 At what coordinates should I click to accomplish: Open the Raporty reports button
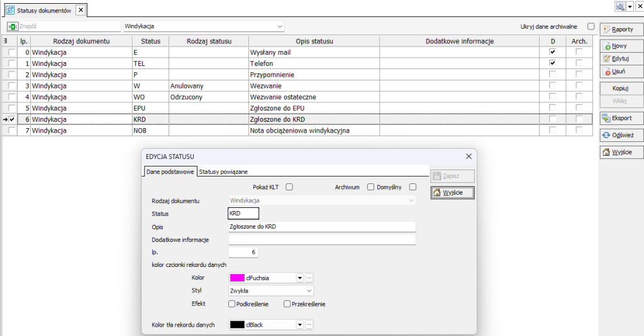coord(621,29)
